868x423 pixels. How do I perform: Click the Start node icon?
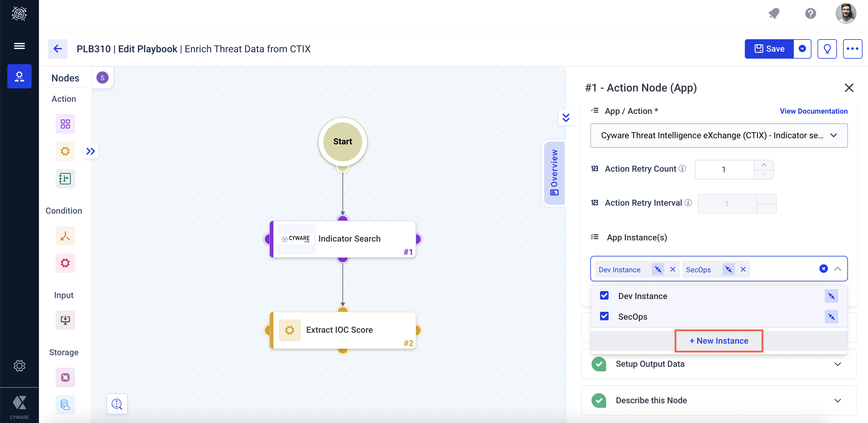(x=342, y=141)
